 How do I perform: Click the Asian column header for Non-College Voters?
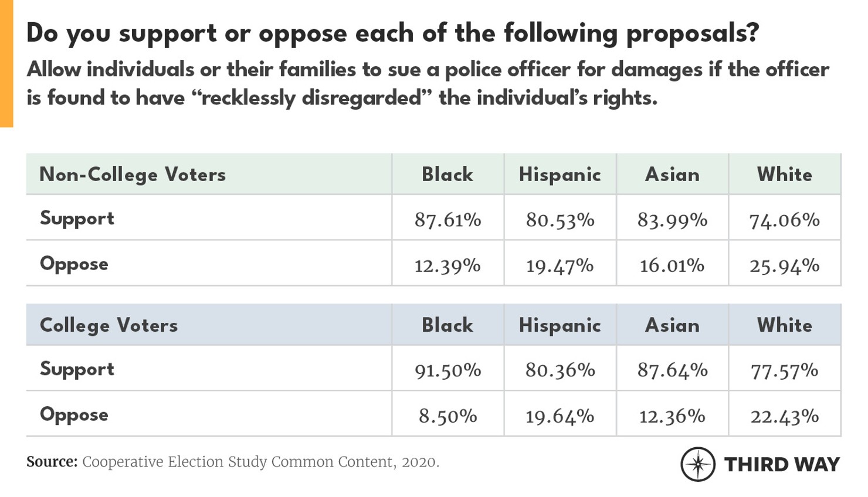pos(672,175)
